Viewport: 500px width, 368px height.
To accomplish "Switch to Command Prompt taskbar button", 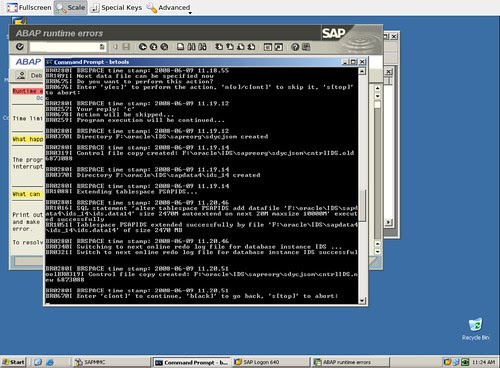I will coord(192,362).
